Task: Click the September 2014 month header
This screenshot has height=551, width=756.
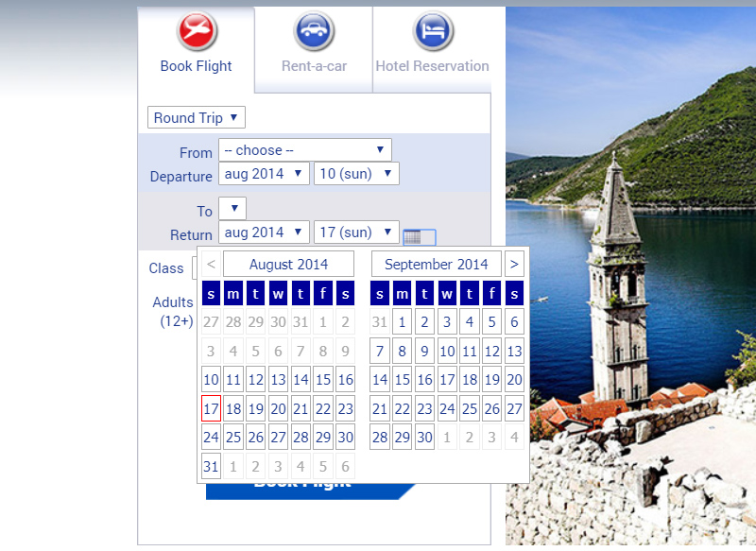Action: (436, 265)
